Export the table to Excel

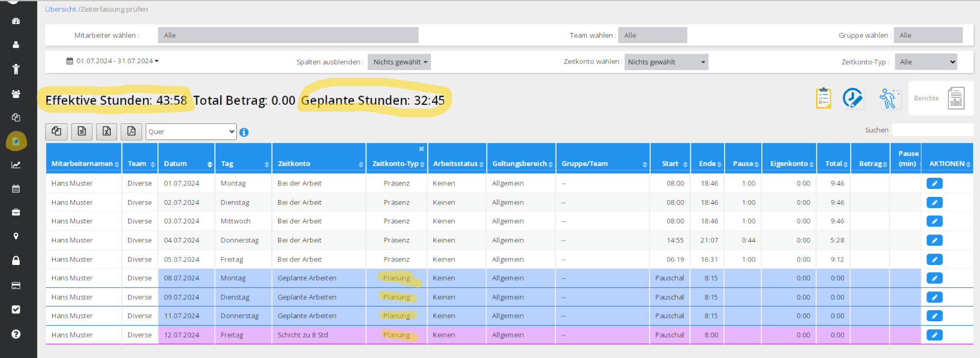tap(106, 131)
